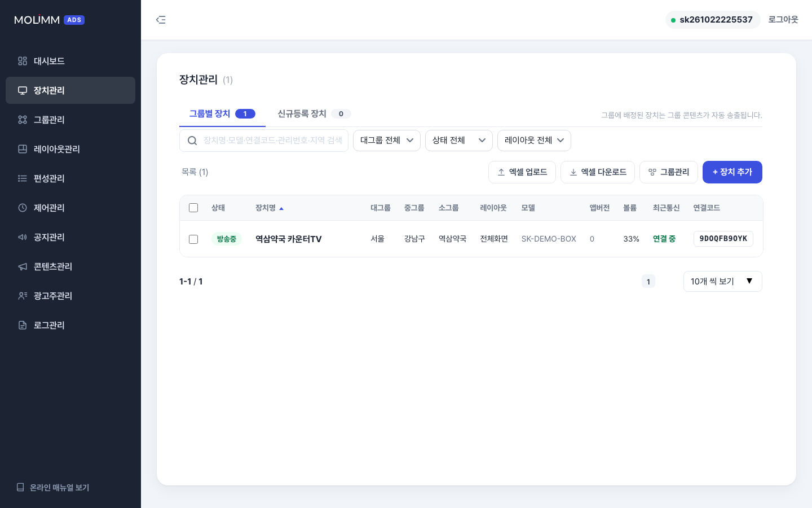Click the 광고주관리 person icon
The width and height of the screenshot is (812, 508).
pyautogui.click(x=23, y=296)
